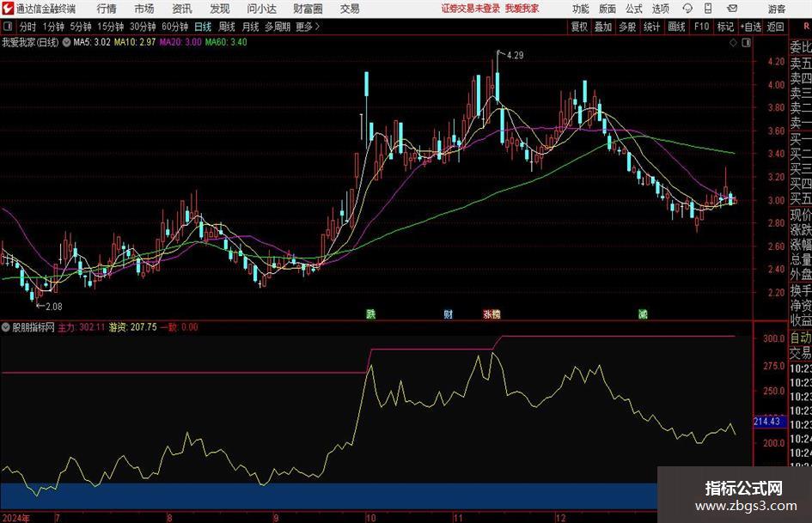Open the envelope messages icon

pyautogui.click(x=732, y=9)
